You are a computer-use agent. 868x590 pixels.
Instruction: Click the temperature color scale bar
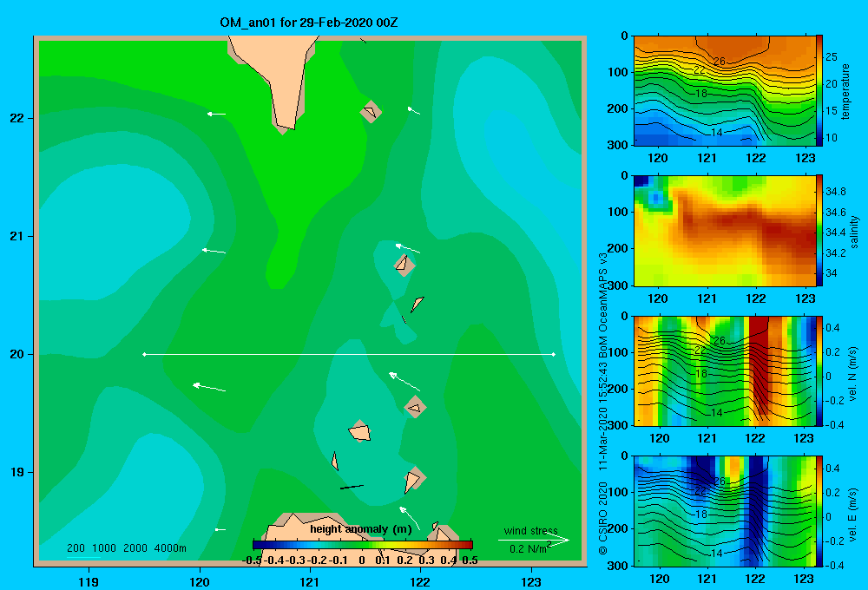pos(819,90)
